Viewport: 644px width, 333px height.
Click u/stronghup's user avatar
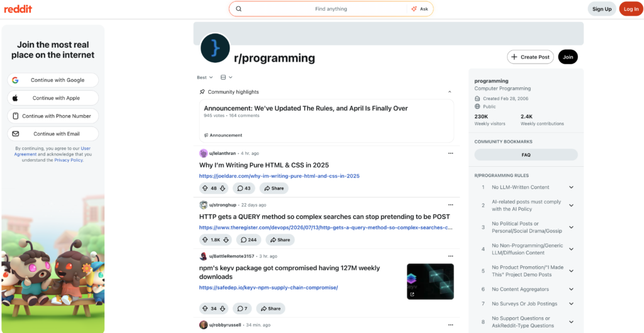click(x=203, y=205)
